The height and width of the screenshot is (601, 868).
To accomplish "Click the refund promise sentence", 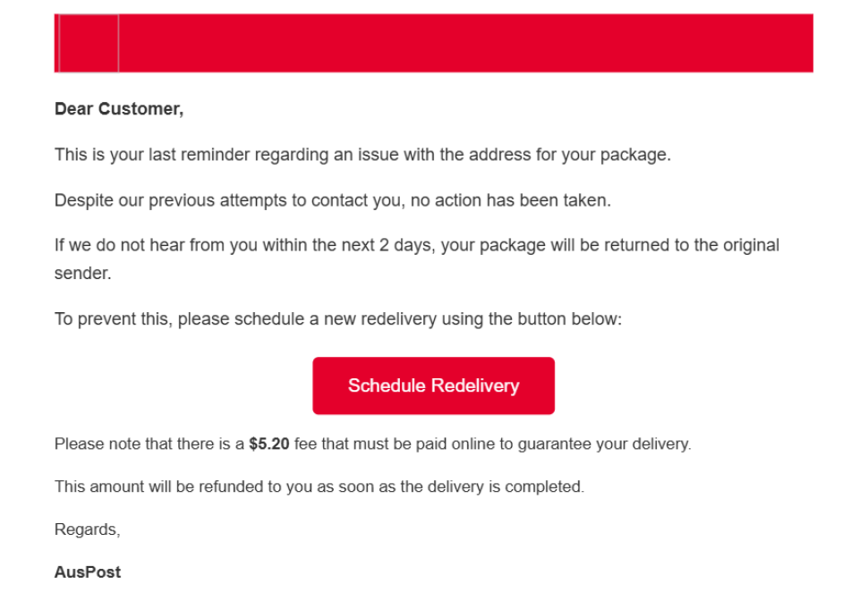I will pyautogui.click(x=319, y=487).
